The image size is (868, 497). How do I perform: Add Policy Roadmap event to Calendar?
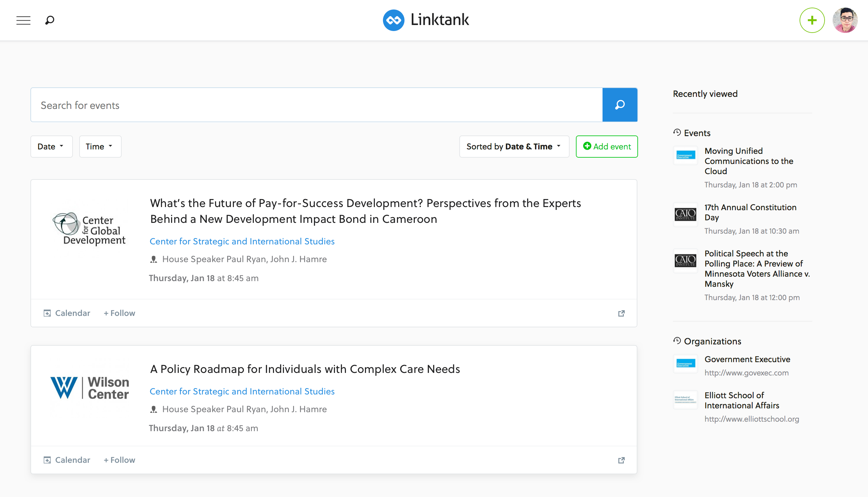[67, 460]
